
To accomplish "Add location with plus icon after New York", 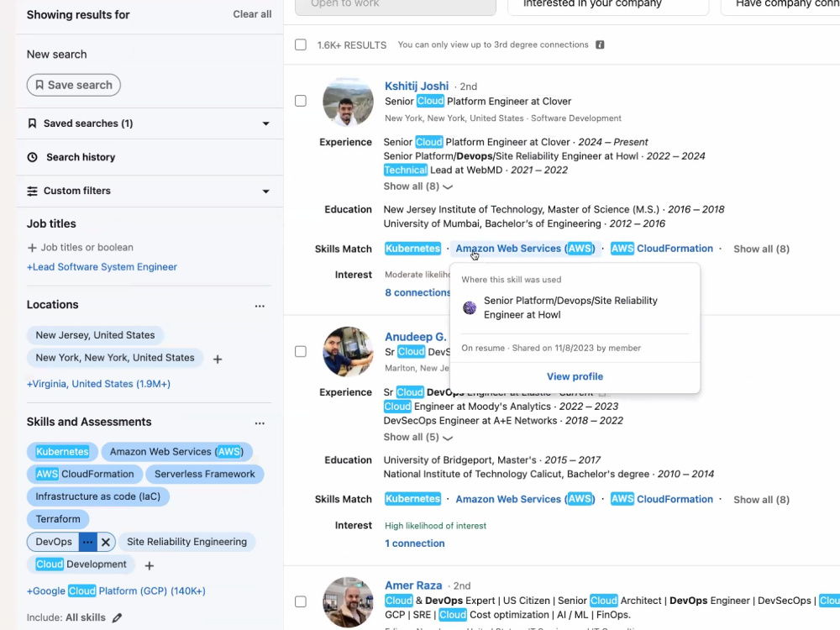I will 218,359.
